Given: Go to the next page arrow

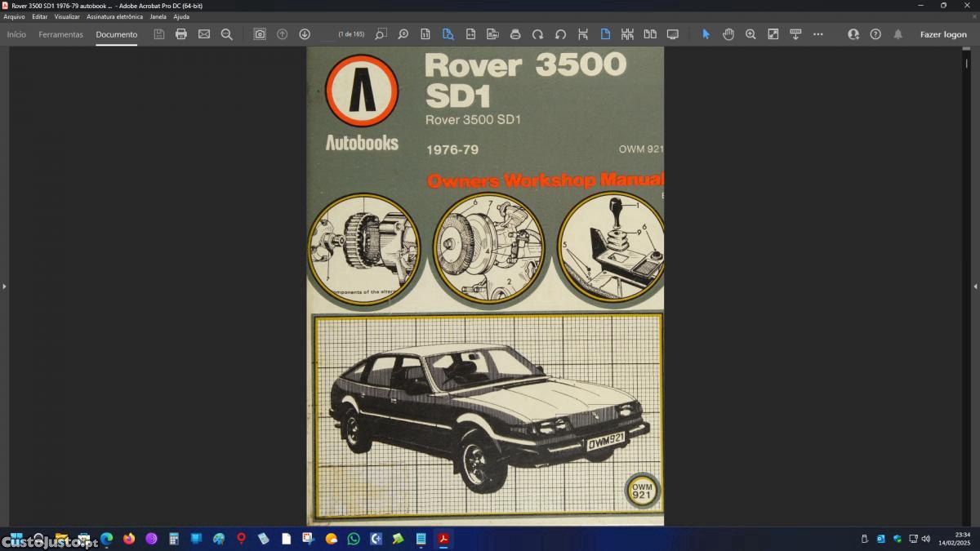Looking at the screenshot, I should pyautogui.click(x=305, y=34).
